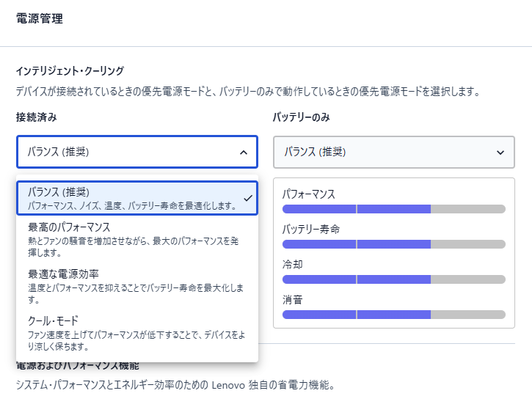Click the バッテリー寿命 level bar
The height and width of the screenshot is (396, 532).
[394, 244]
